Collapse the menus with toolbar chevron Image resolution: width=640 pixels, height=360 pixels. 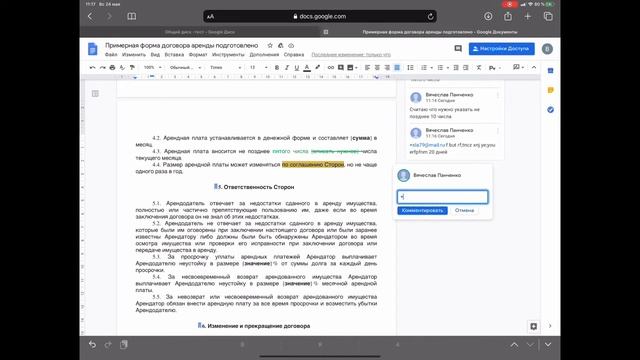coord(534,67)
